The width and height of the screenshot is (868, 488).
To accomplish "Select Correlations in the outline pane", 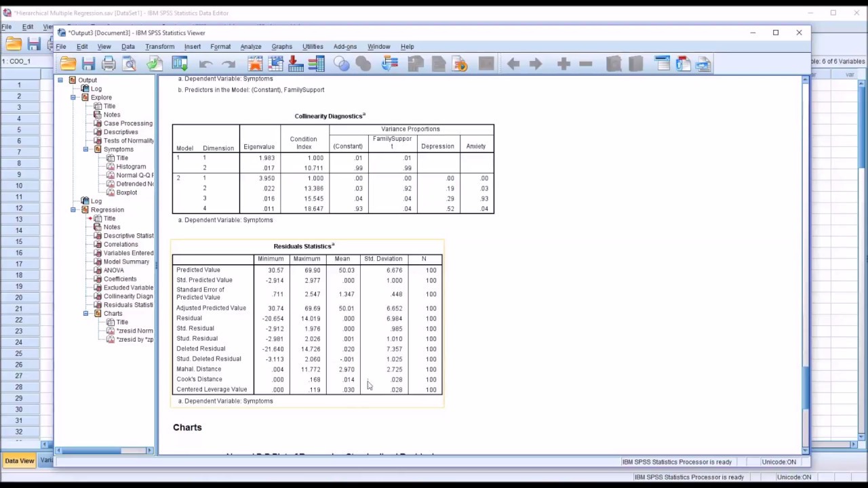I will click(x=121, y=245).
